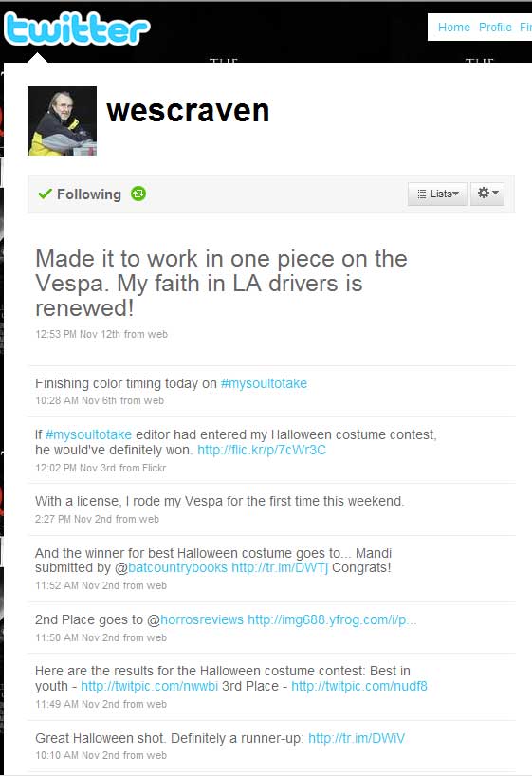View wescraven's profile picture
Viewport: 532px width, 776px height.
click(x=62, y=120)
